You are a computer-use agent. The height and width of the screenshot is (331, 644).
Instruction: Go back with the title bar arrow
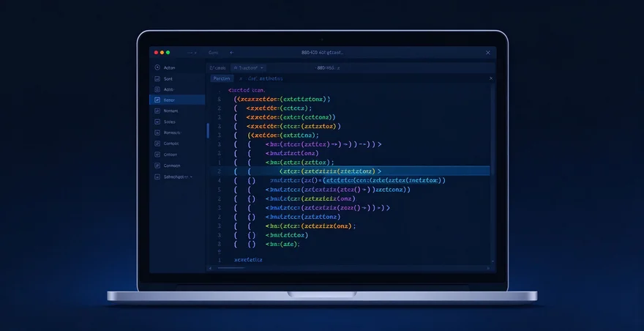pos(232,53)
